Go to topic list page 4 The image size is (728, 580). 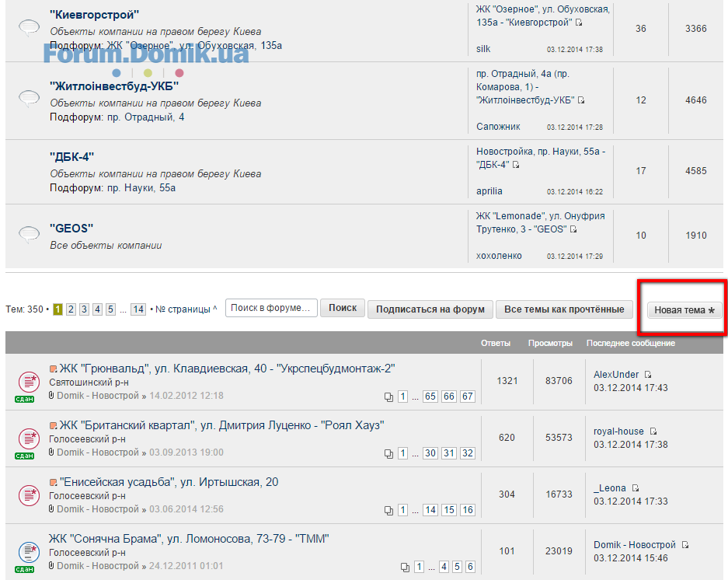point(97,309)
